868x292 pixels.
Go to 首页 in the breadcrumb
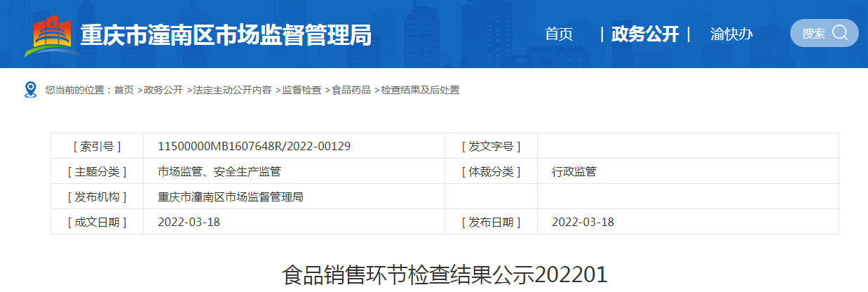coord(123,90)
